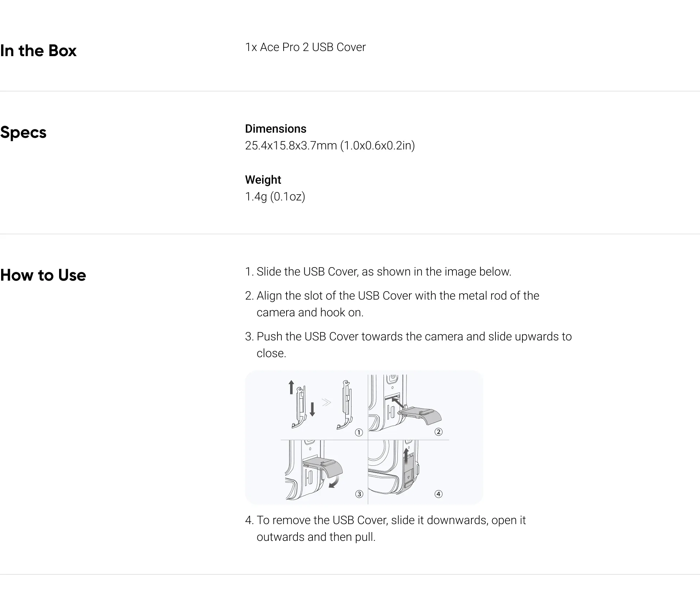Click the Weight label
Viewport: 700px width, 613px height.
(263, 180)
